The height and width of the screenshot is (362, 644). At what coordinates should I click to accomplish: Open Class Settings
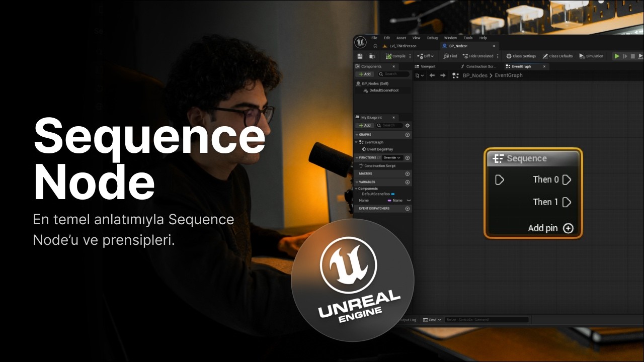521,56
